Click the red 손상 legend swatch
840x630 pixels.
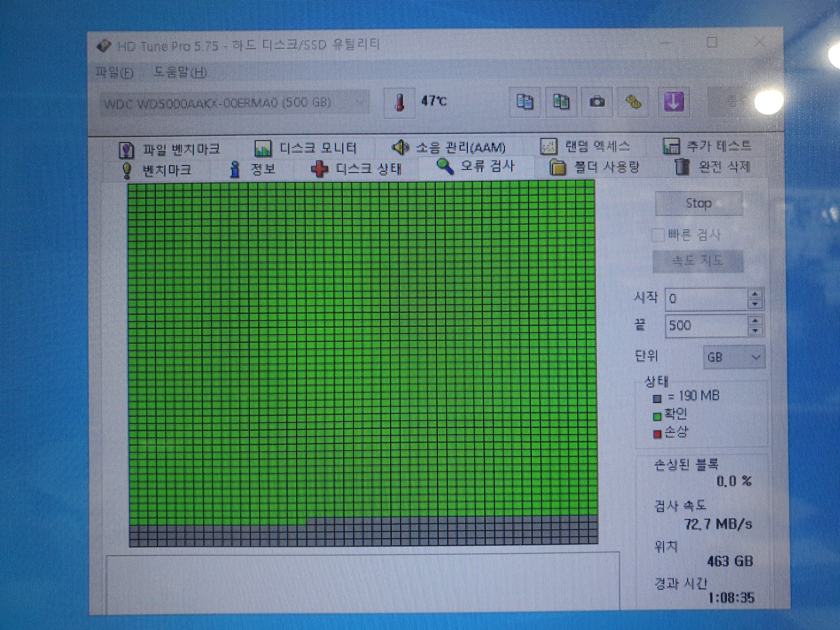pos(657,434)
